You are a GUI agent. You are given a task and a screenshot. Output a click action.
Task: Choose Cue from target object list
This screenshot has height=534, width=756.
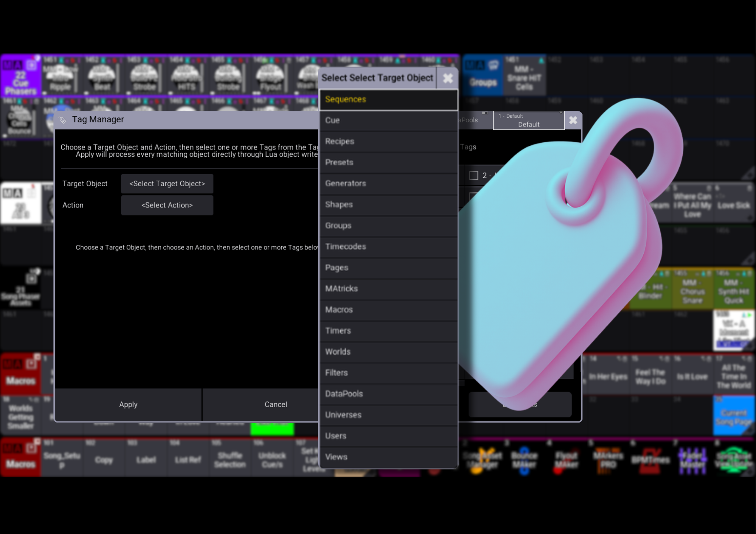[x=388, y=120]
